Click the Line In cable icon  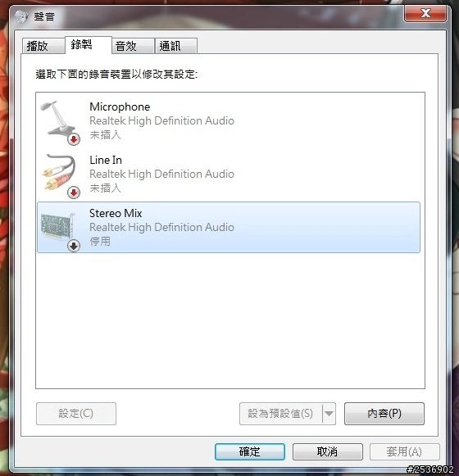pos(60,175)
